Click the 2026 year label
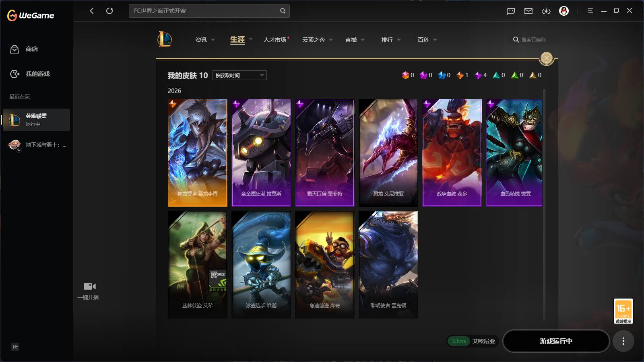Viewport: 644px width, 362px height. [x=174, y=91]
